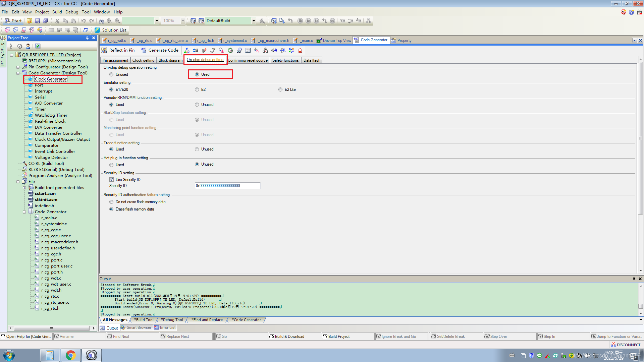Click the Stop debugging icon
Viewport: 644px width, 362px height.
300,21
